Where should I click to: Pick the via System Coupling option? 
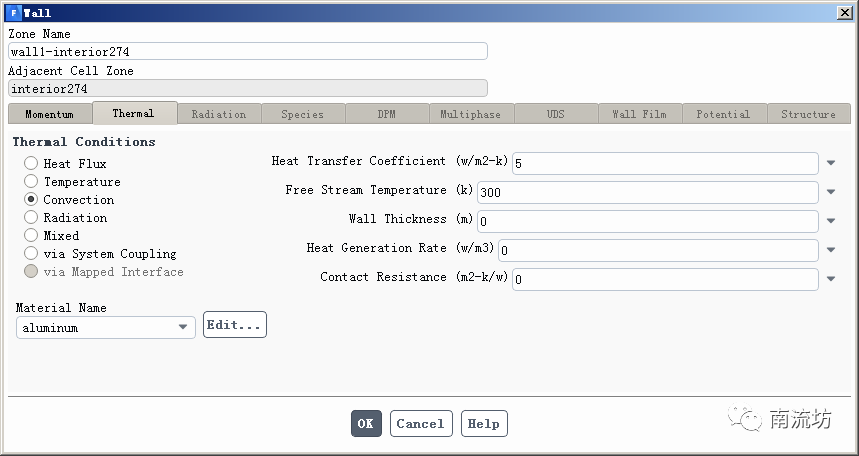point(31,253)
